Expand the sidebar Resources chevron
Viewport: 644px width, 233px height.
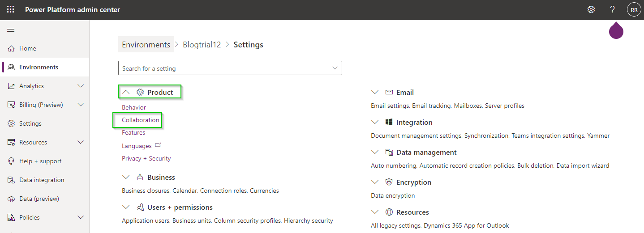click(x=81, y=142)
